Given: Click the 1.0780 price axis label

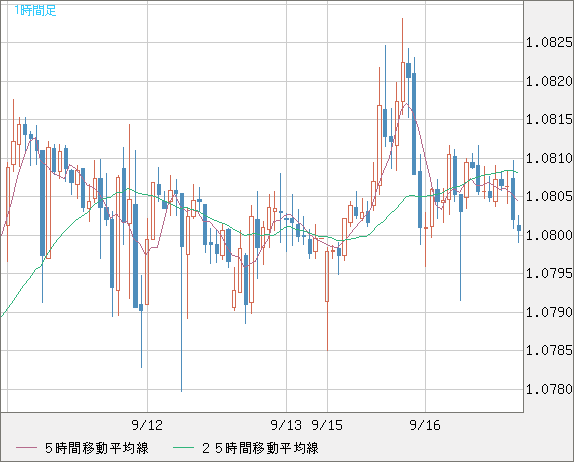Looking at the screenshot, I should (549, 389).
